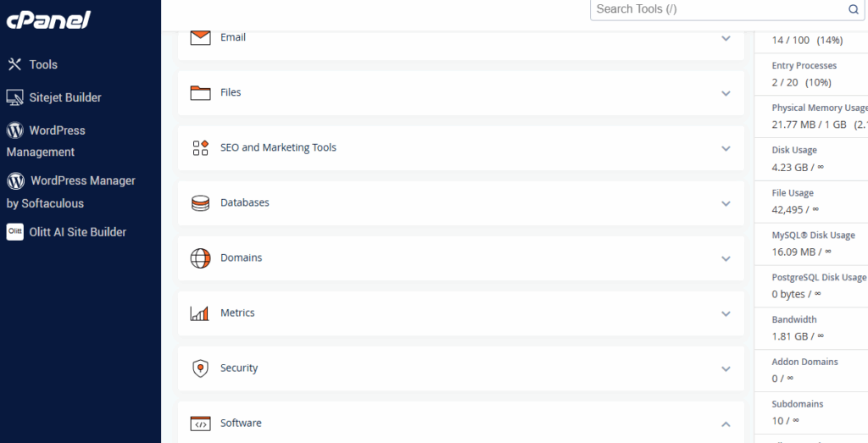
Task: Click the Entry Processes statistic label
Action: tap(804, 66)
